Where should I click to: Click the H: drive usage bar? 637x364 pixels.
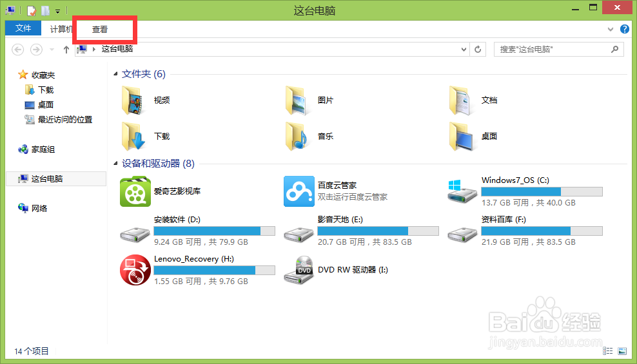tap(215, 270)
